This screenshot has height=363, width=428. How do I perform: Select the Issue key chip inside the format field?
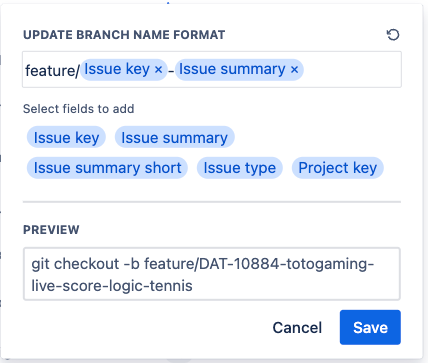117,69
